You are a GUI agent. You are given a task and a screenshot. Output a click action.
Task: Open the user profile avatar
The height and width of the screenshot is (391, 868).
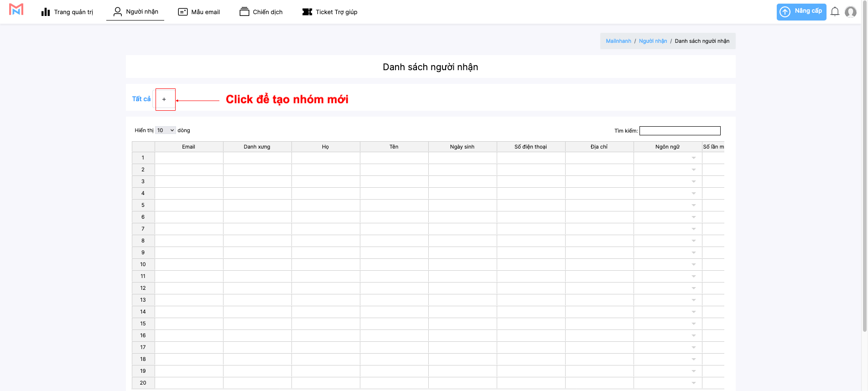pos(850,12)
